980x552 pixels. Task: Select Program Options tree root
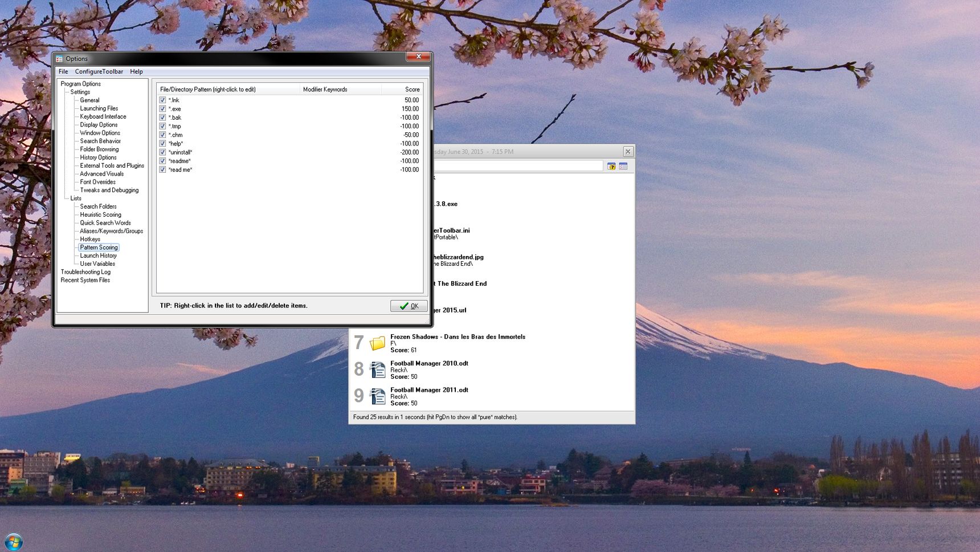tap(81, 84)
